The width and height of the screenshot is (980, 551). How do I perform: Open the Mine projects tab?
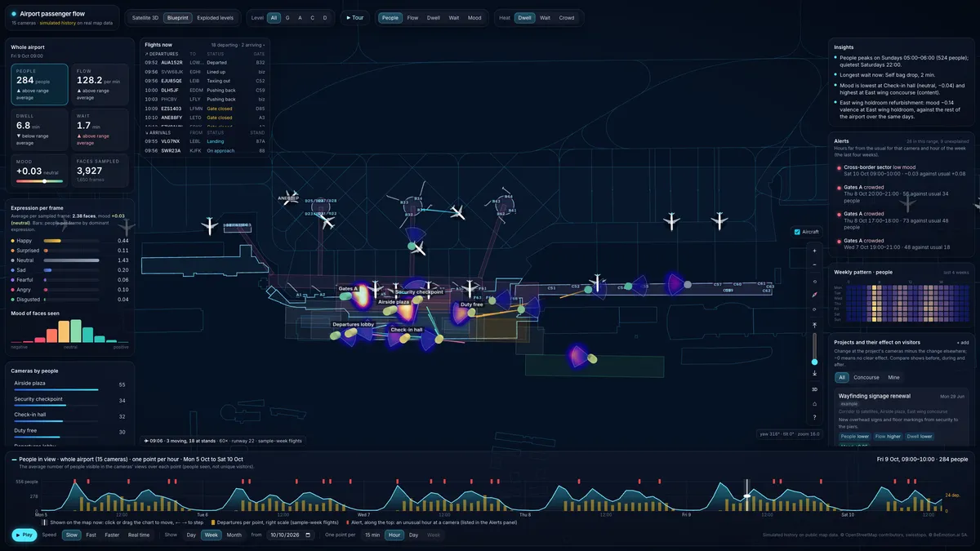point(893,377)
